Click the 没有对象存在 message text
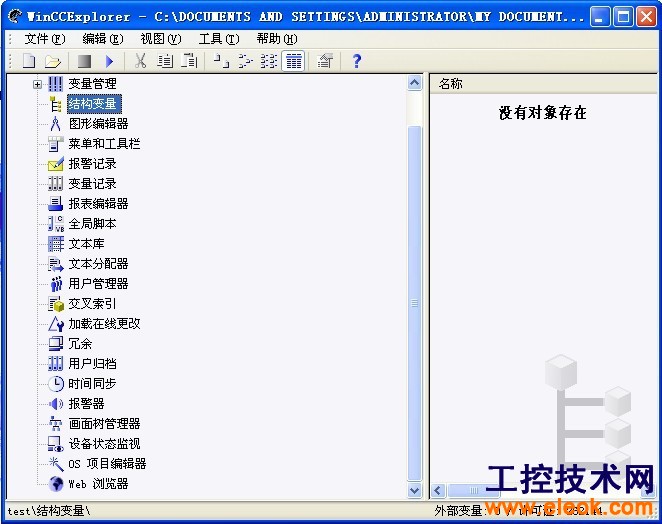The image size is (662, 524). tap(543, 113)
